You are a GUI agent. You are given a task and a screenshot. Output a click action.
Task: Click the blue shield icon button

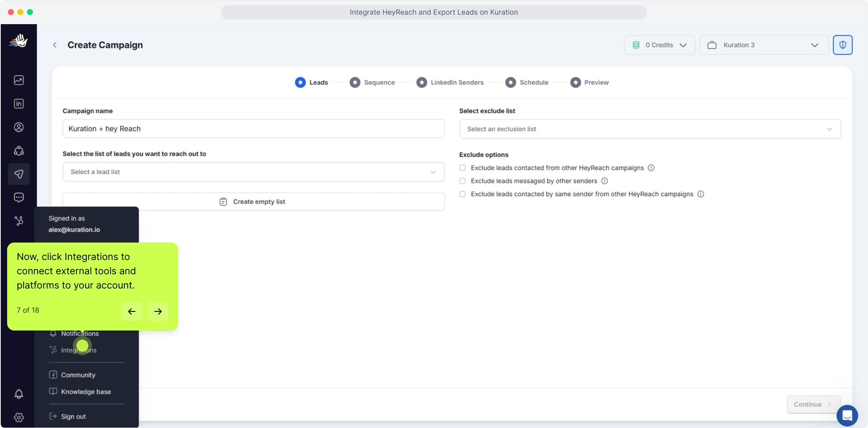click(843, 45)
